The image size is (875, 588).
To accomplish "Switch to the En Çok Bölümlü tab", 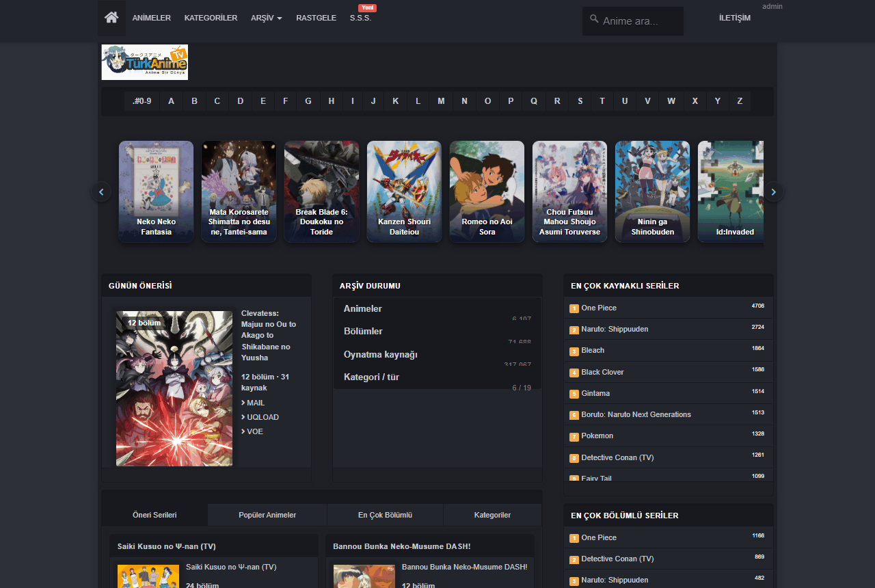I will 385,515.
